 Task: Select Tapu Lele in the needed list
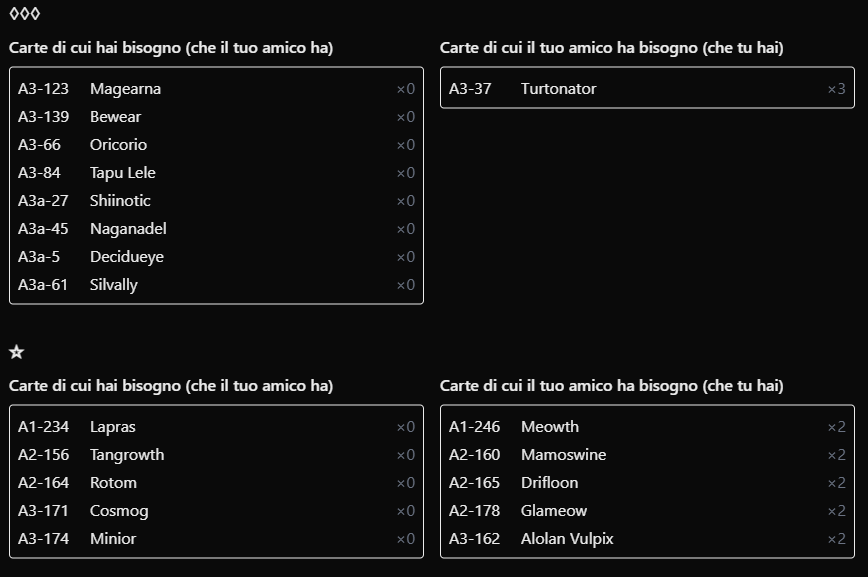coord(216,173)
